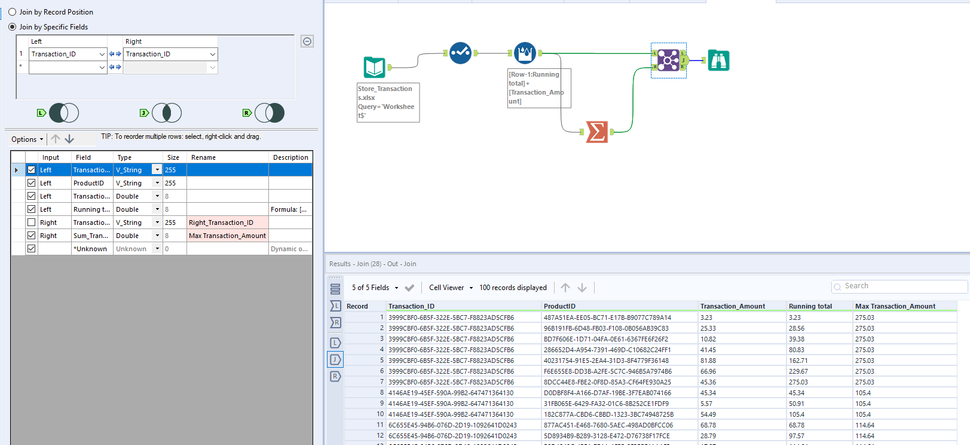Select the Summarize sigma tool on canvas
The height and width of the screenshot is (445, 970).
pyautogui.click(x=596, y=132)
